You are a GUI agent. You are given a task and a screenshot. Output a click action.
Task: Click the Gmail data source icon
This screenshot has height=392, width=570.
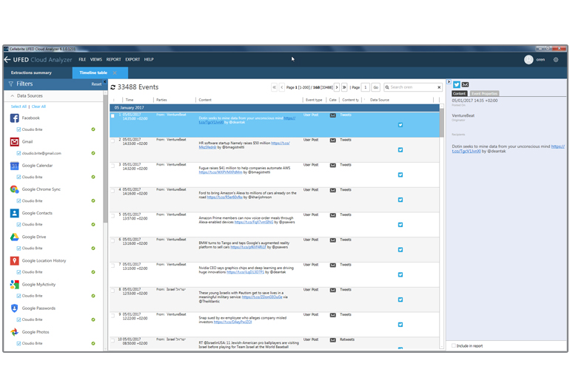(x=15, y=142)
